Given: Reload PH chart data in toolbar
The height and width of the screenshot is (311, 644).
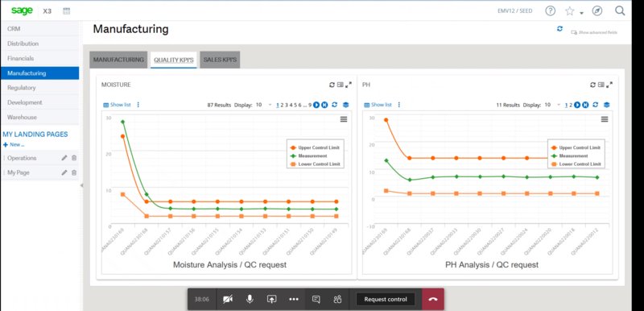Looking at the screenshot, I should click(x=595, y=105).
